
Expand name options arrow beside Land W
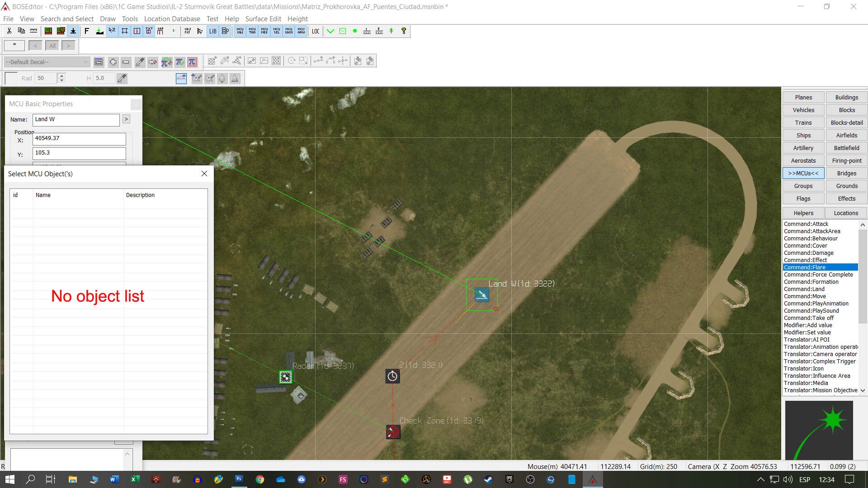click(126, 119)
